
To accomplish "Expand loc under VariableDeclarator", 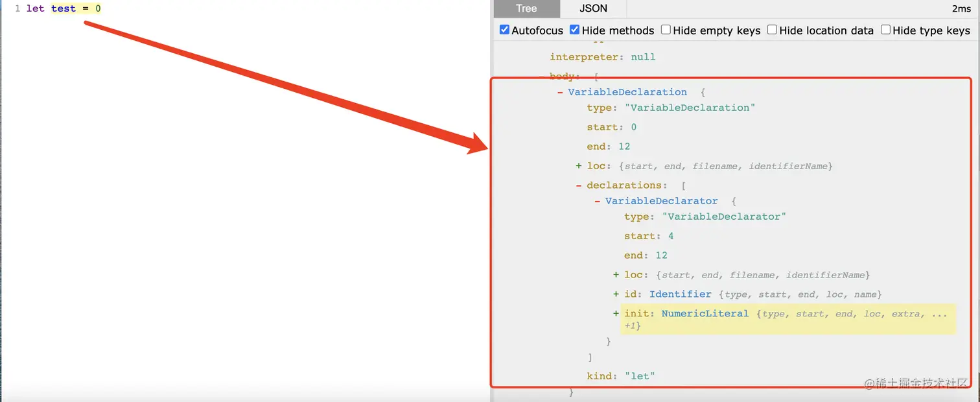I will point(616,275).
